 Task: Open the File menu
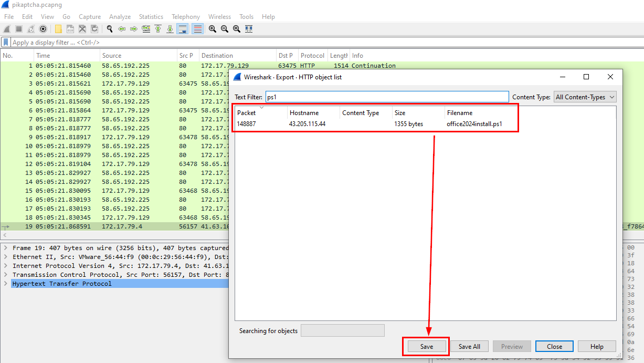(x=9, y=17)
